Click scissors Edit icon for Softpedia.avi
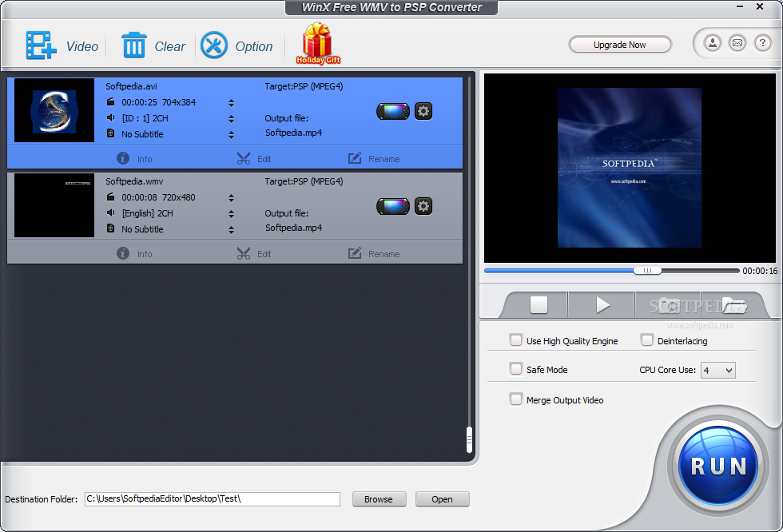This screenshot has height=532, width=783. coord(244,158)
